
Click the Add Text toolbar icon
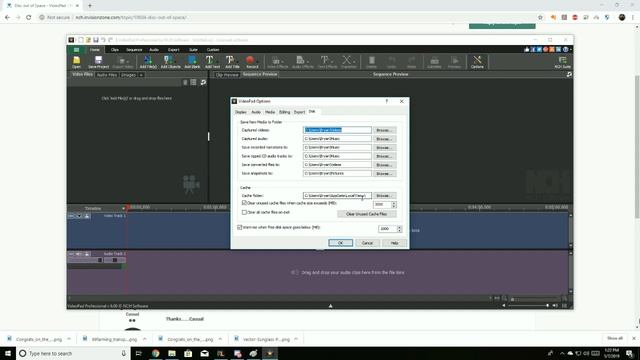pos(212,62)
